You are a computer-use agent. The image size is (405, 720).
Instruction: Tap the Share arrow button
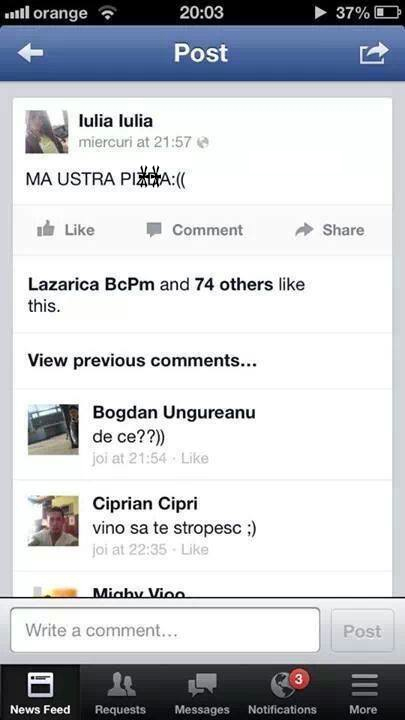click(x=330, y=230)
